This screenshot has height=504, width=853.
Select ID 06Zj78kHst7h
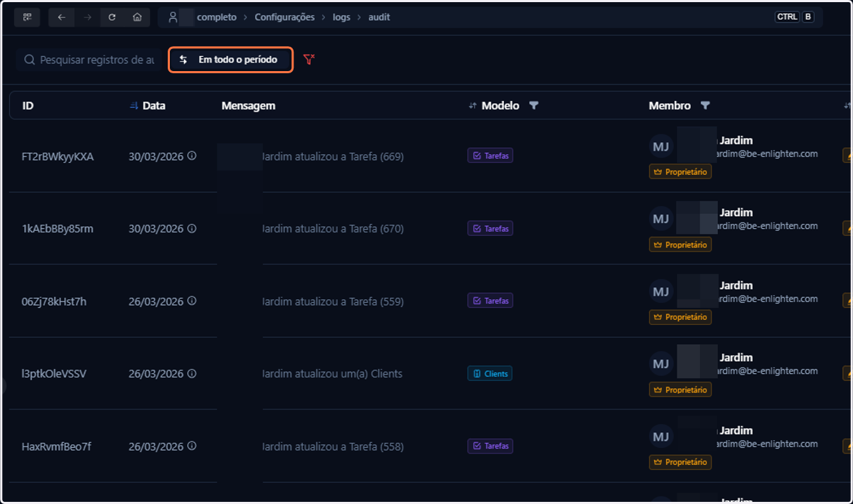click(54, 301)
